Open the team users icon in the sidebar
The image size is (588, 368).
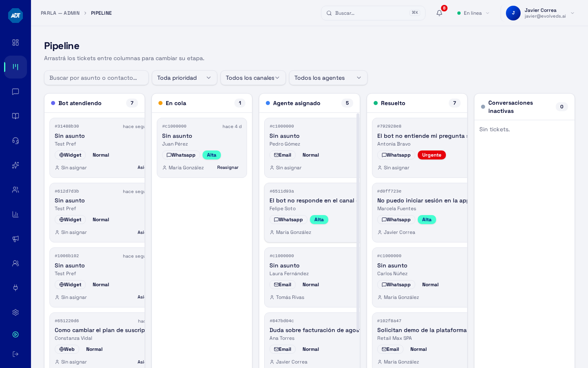16,190
